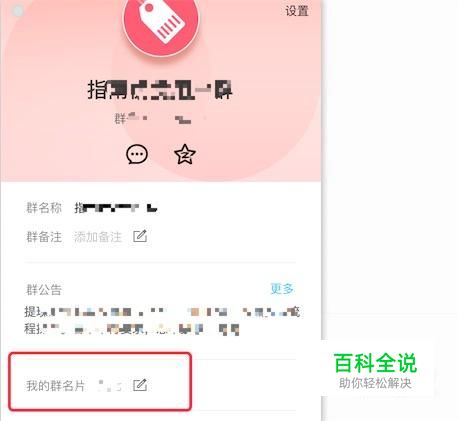Click the 群名称 label
The height and width of the screenshot is (421, 459).
44,208
